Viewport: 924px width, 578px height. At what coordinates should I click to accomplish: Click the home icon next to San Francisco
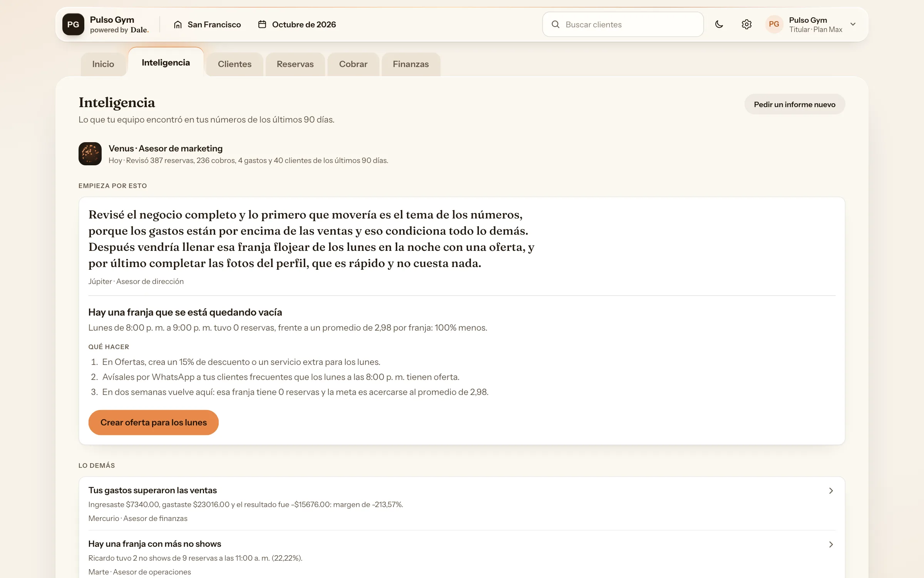coord(177,24)
